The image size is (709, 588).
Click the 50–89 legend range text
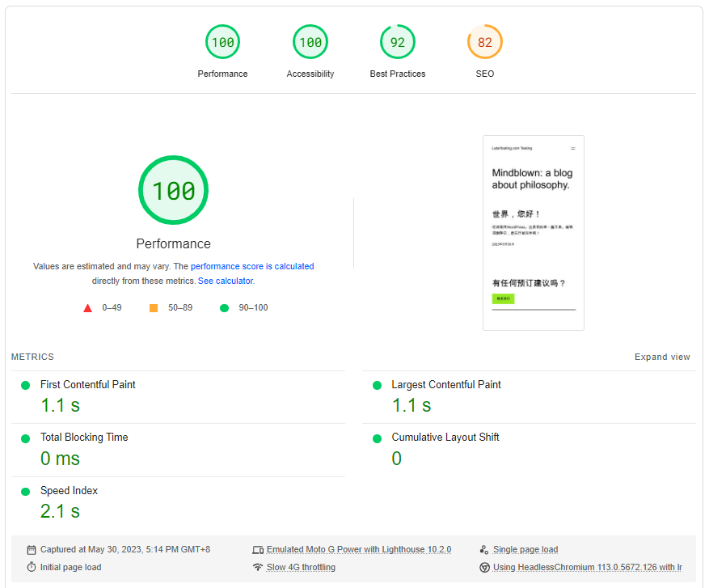(x=180, y=307)
